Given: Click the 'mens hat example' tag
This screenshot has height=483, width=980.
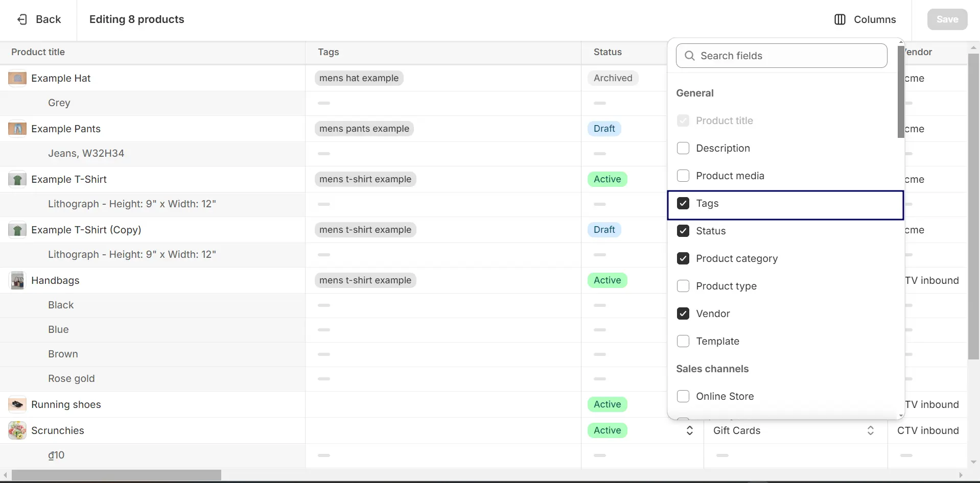Looking at the screenshot, I should coord(359,78).
